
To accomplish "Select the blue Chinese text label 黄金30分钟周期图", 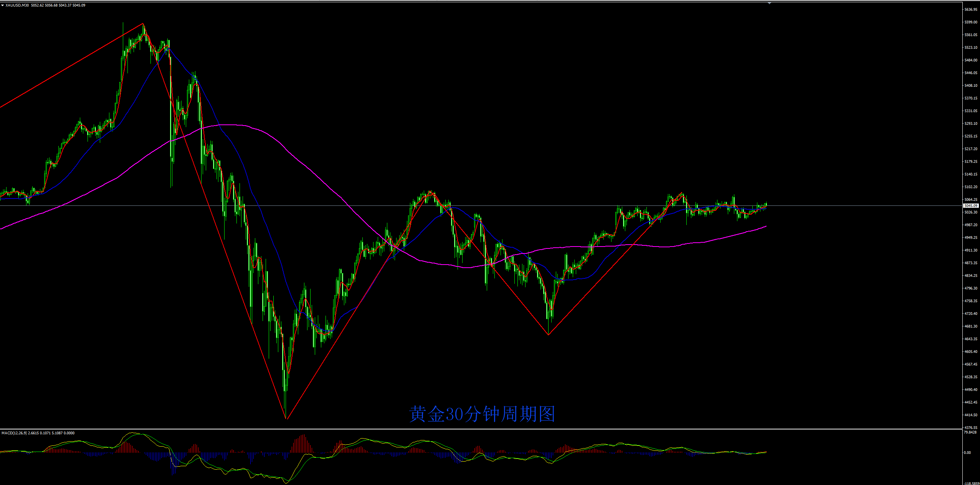I will [x=482, y=414].
